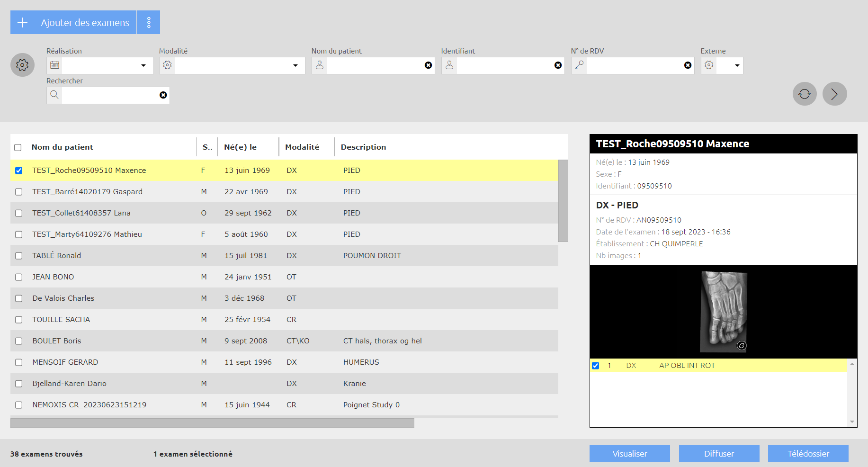Click the Diffuser button
Image resolution: width=868 pixels, height=467 pixels.
719,454
